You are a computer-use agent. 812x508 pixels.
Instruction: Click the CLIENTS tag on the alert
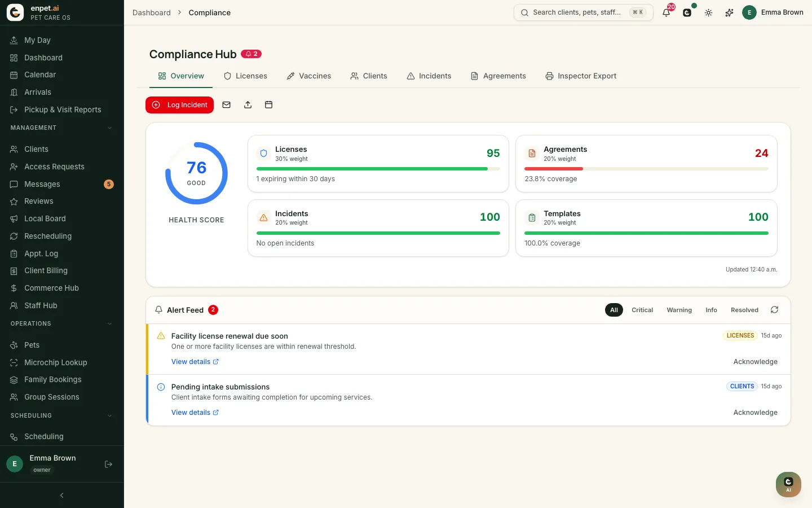[742, 387]
